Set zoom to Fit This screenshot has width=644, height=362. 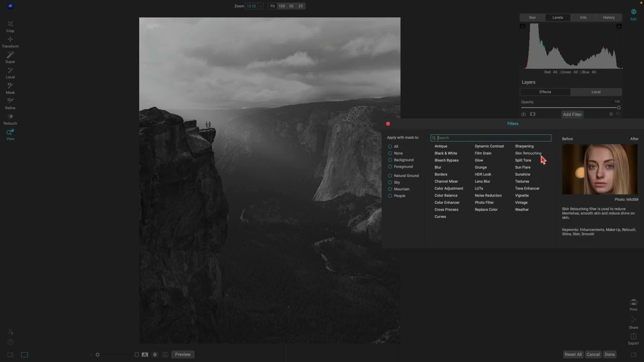click(272, 6)
